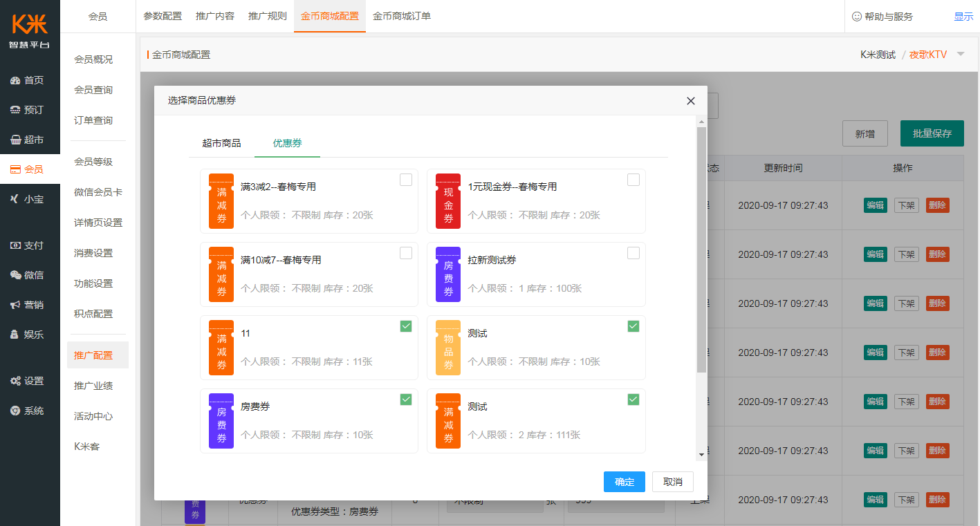
Task: Click the dialog scrollbar thumb
Action: (x=701, y=250)
